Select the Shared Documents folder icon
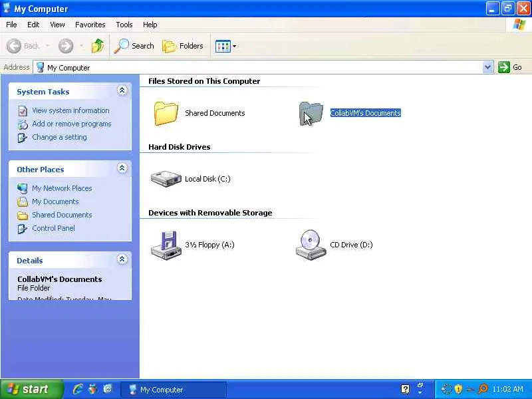The image size is (532, 399). click(166, 113)
